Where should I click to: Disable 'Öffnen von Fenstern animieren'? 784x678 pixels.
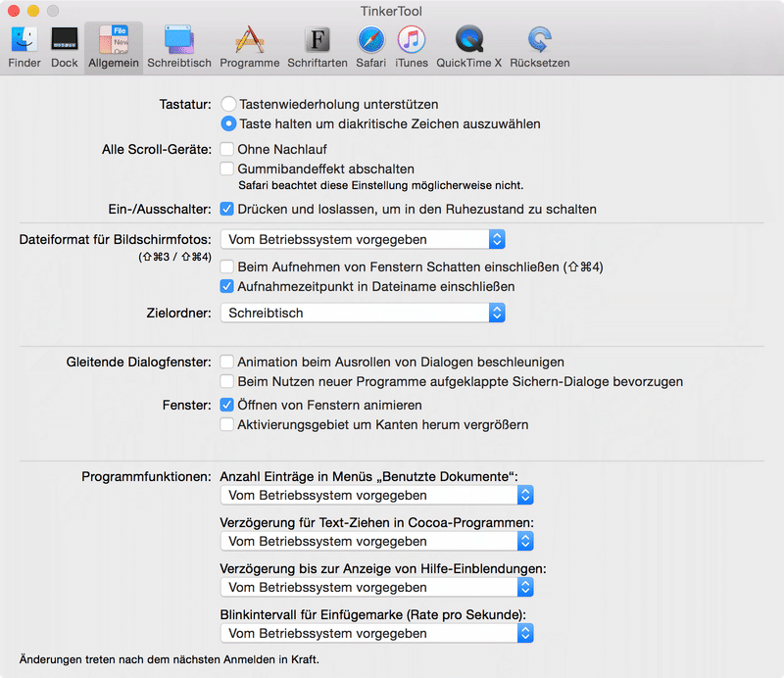[x=227, y=403]
